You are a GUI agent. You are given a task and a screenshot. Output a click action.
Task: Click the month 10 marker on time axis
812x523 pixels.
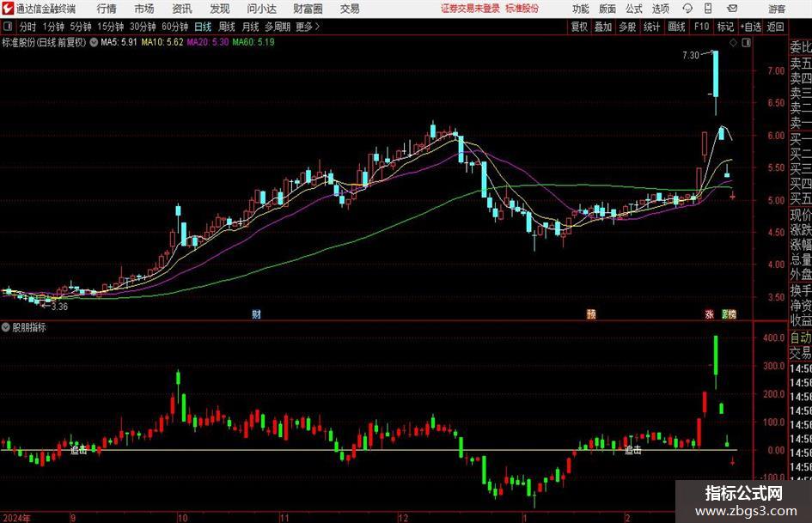[182, 518]
